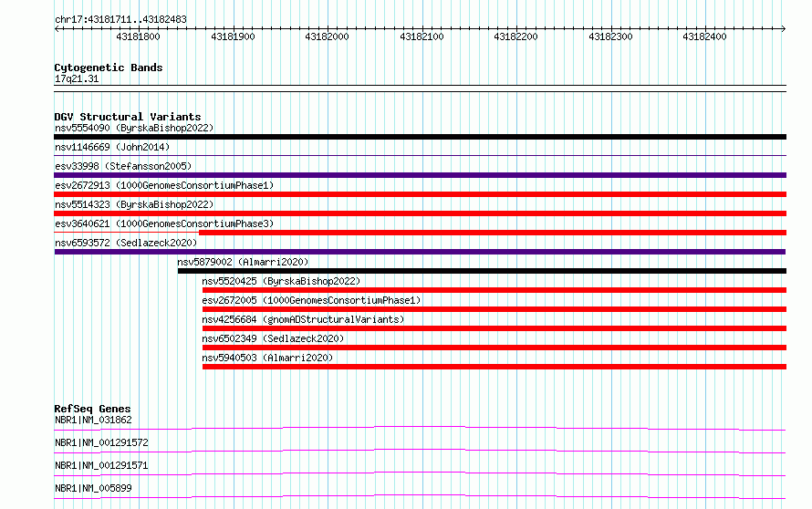Open the nsv1146669 (John2014) variant
812x509 pixels.
[112, 147]
